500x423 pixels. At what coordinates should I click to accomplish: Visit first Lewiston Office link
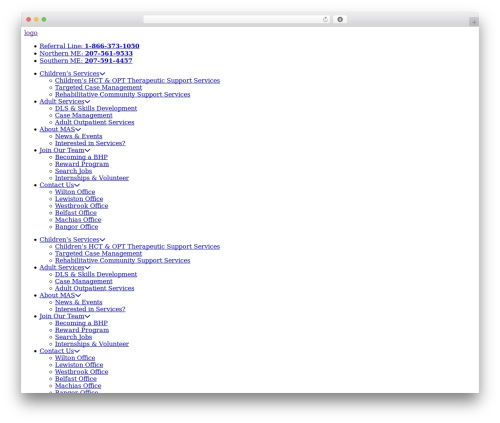click(79, 199)
